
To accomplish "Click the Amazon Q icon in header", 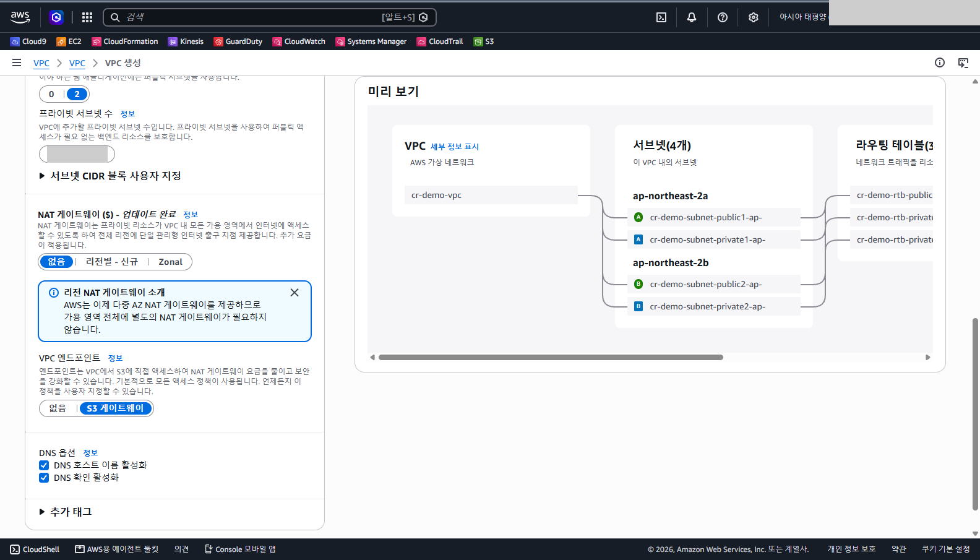I will click(x=56, y=17).
